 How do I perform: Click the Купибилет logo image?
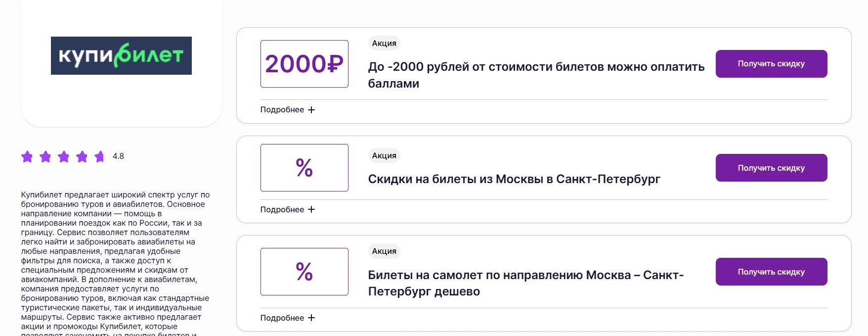tap(122, 56)
